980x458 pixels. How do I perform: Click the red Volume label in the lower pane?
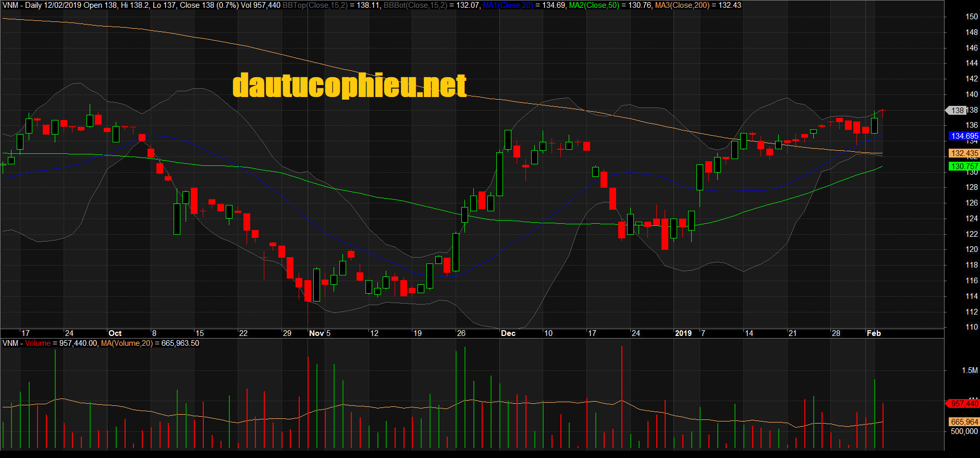[38, 343]
